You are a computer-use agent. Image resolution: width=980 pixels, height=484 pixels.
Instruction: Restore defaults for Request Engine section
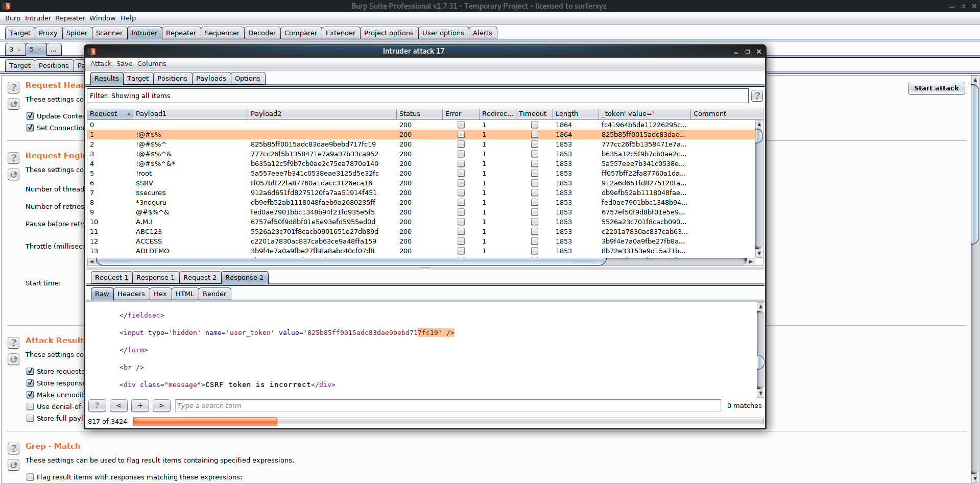[14, 175]
